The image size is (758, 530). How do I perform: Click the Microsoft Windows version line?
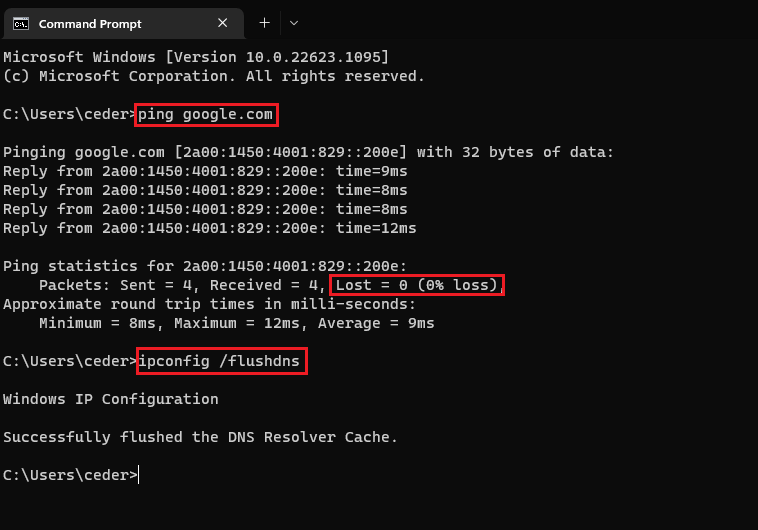coord(196,57)
